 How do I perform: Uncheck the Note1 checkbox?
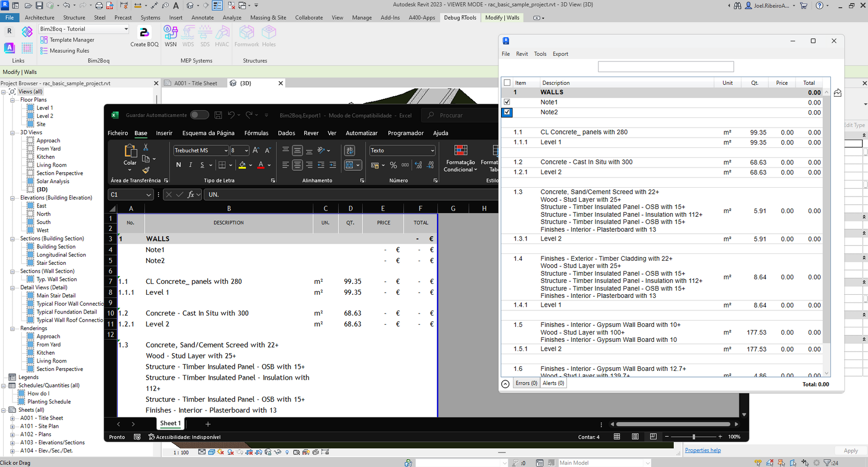tap(507, 102)
